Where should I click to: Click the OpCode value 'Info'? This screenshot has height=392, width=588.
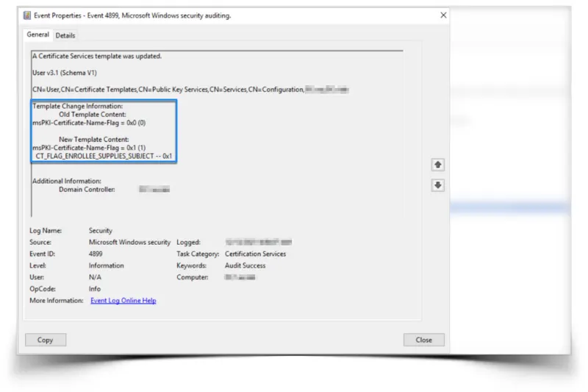[95, 289]
